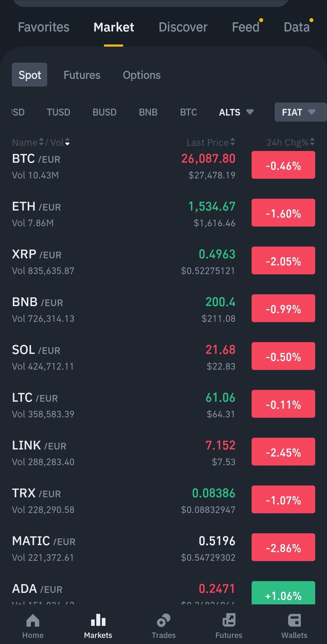Image resolution: width=327 pixels, height=644 pixels.
Task: Tap the Markets bar-chart icon
Action: [98, 620]
